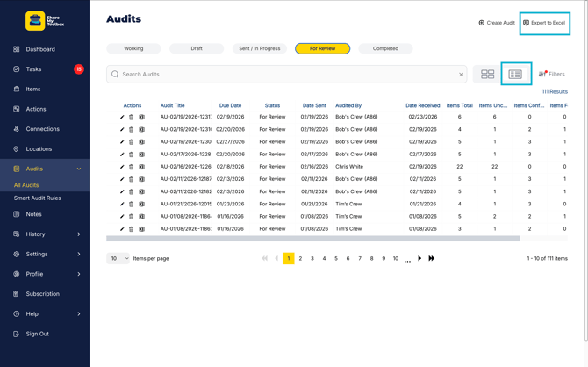Go to results page 5
The image size is (588, 367).
336,258
